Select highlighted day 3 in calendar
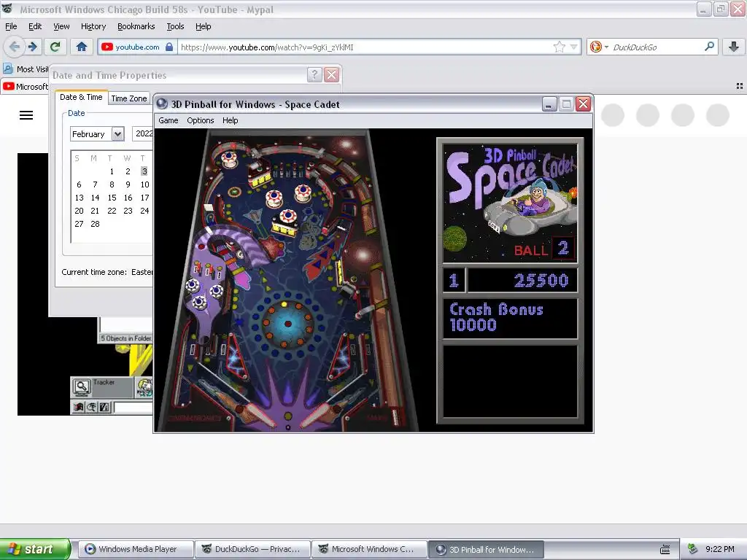This screenshot has height=560, width=747. 144,171
